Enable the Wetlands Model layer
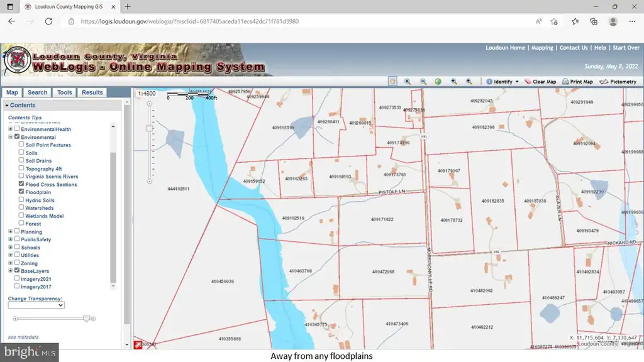Screen dimensions: 644x362 click(x=21, y=215)
